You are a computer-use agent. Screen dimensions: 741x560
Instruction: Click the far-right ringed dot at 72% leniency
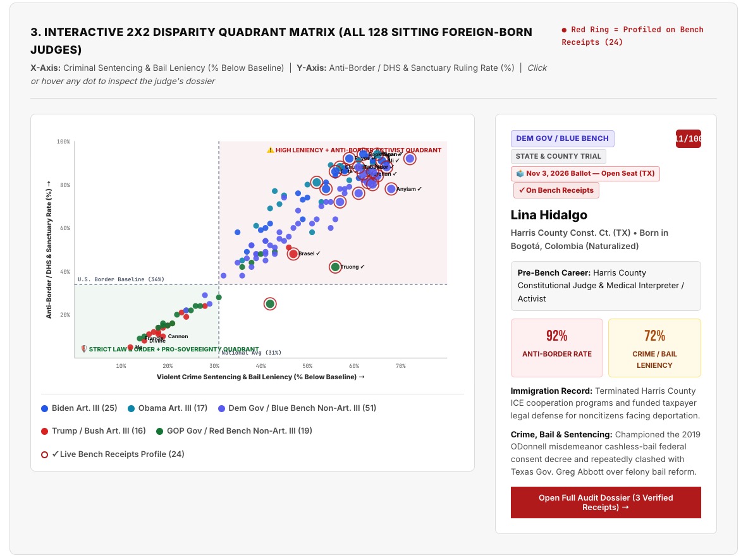[x=410, y=159]
